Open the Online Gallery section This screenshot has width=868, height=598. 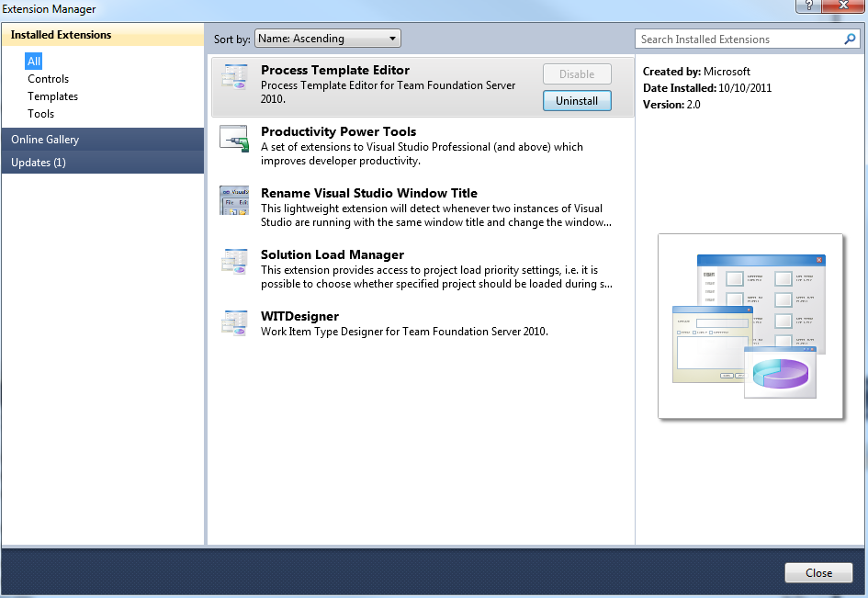(x=103, y=139)
